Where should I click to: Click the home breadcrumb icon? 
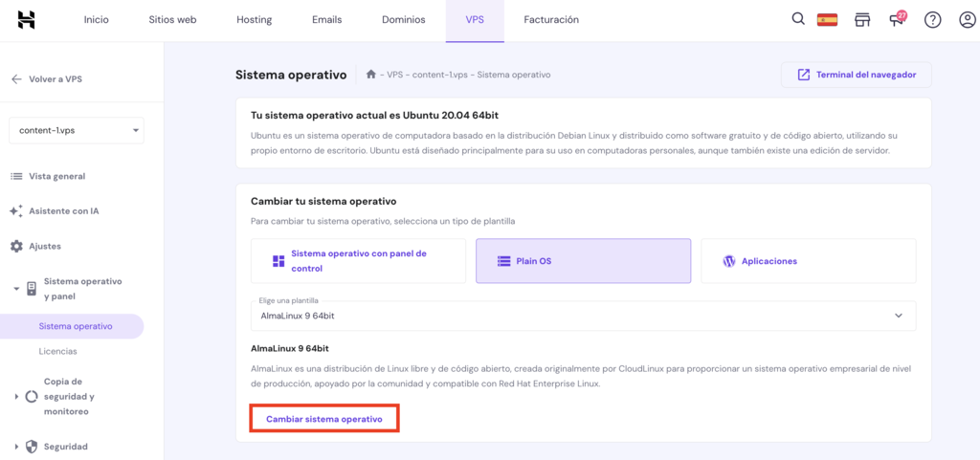370,75
